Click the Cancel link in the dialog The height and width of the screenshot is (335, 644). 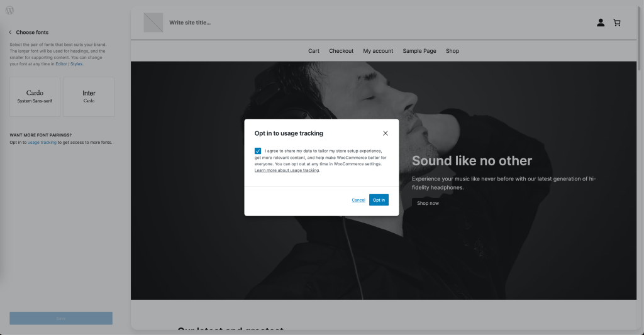point(358,200)
